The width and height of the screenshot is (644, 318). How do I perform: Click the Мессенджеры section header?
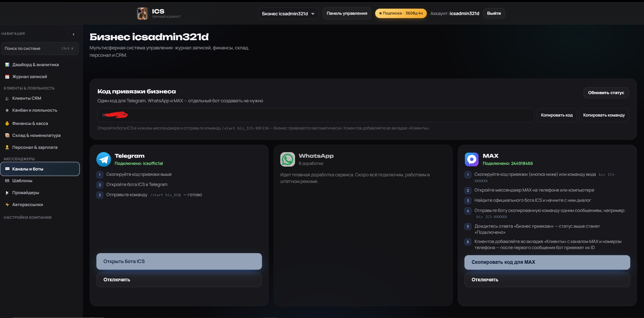[x=19, y=159]
